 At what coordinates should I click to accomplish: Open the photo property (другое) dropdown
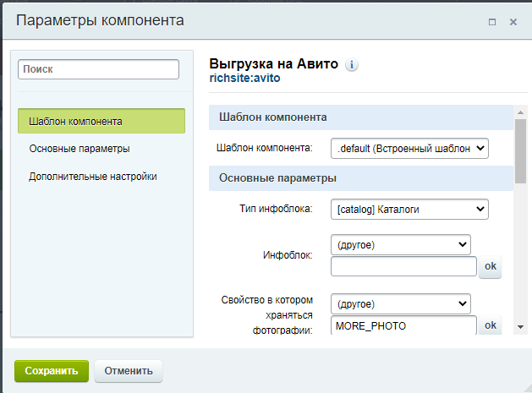pos(400,303)
